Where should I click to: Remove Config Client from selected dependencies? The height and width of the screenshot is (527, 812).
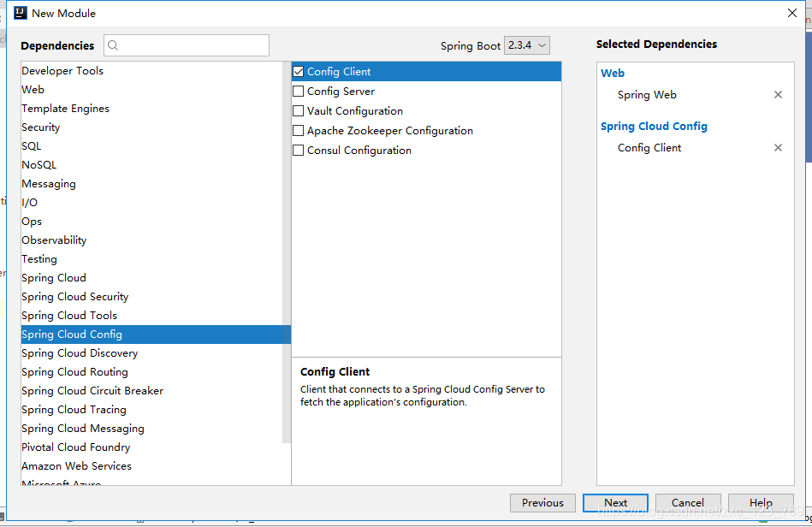(x=778, y=147)
